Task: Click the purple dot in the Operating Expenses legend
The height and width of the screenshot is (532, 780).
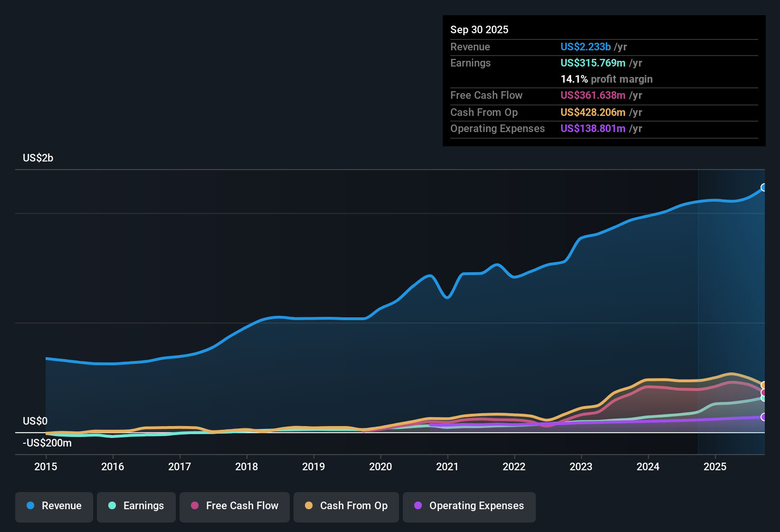Action: tap(418, 506)
